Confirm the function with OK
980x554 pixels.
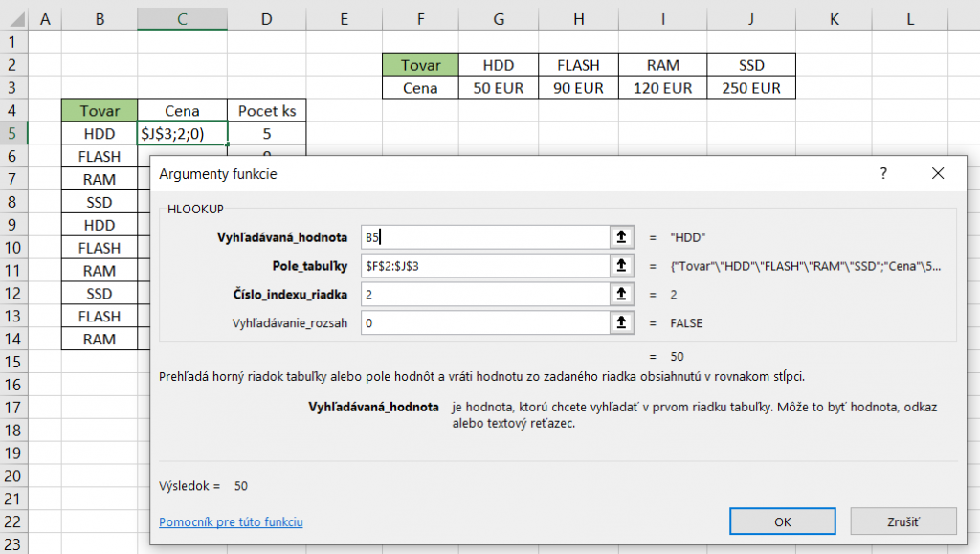(782, 521)
